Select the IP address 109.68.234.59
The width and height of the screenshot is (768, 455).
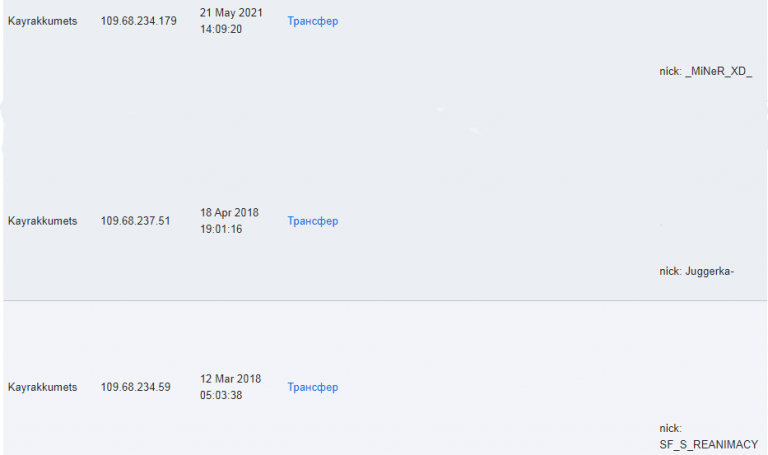(x=136, y=387)
